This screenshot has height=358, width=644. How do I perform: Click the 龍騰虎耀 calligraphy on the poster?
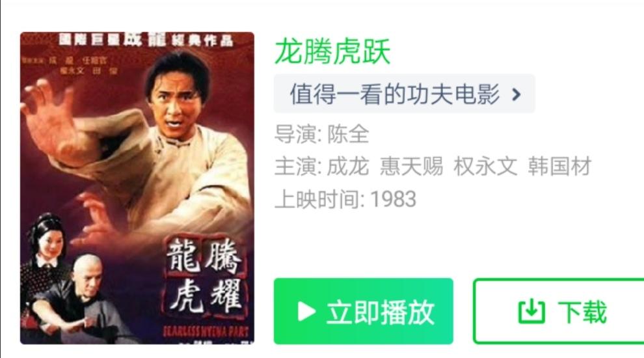point(206,277)
